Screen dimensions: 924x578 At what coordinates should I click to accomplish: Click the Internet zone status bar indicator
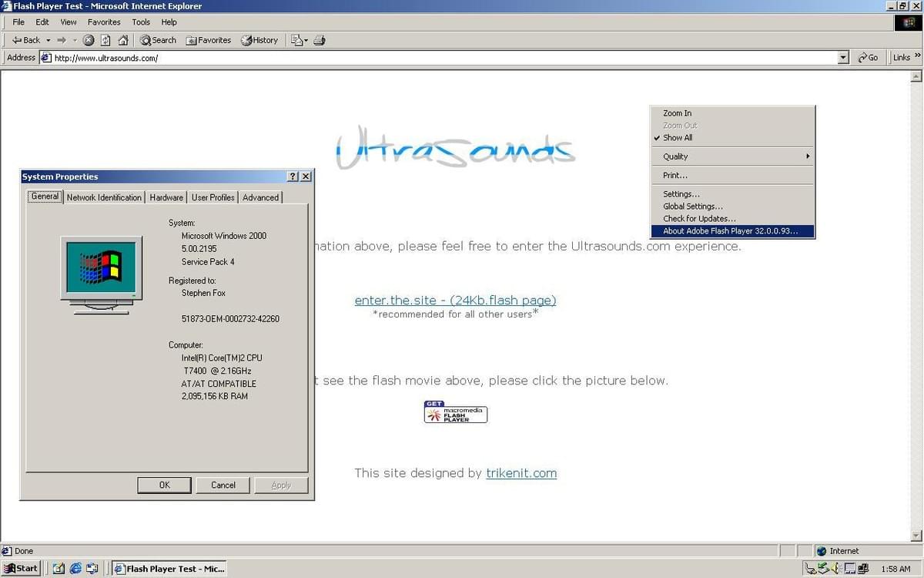[866, 551]
